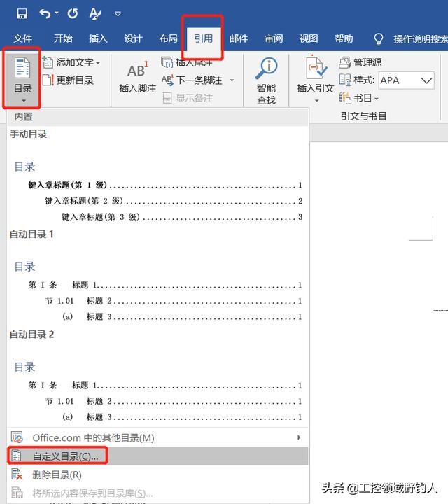448x504 pixels.
Task: Switch to the 布局 tab
Action: (x=168, y=38)
